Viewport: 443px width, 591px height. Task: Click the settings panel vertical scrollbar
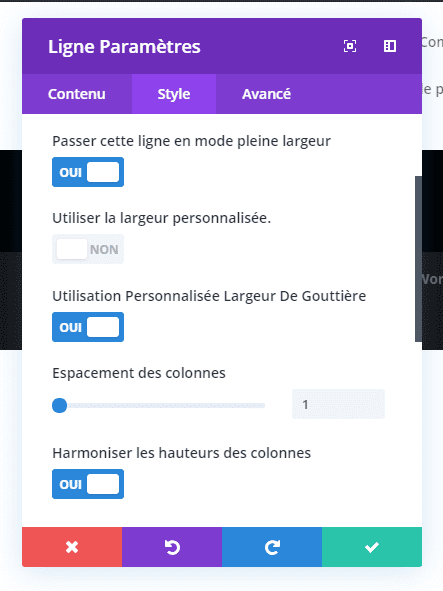[418, 259]
